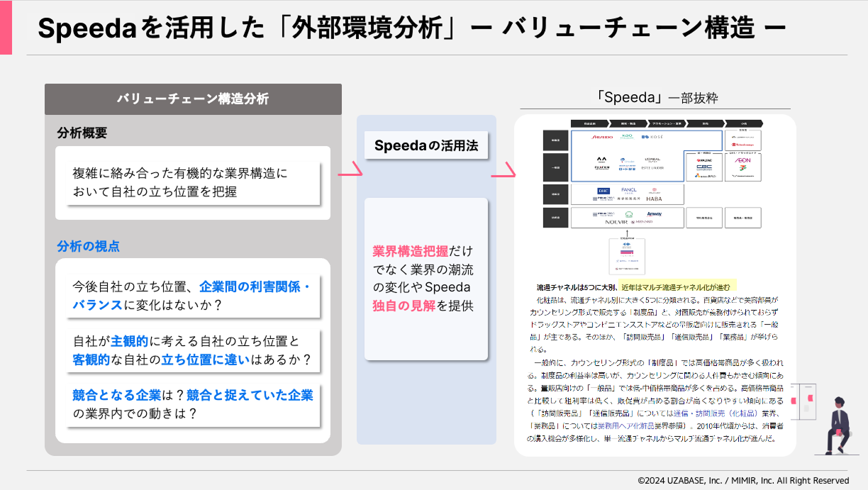Click the pink arrow before Speedaの活用法
The image size is (868, 490).
coord(350,170)
